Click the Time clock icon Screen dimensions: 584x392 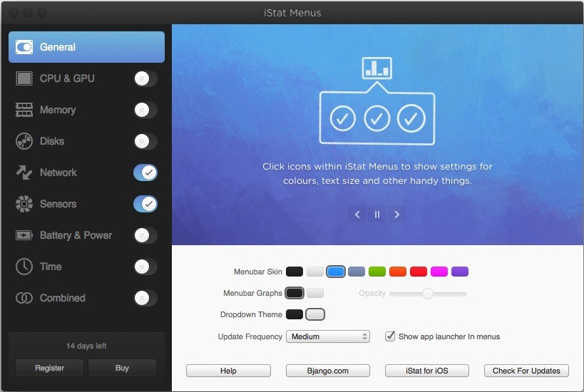coord(24,267)
